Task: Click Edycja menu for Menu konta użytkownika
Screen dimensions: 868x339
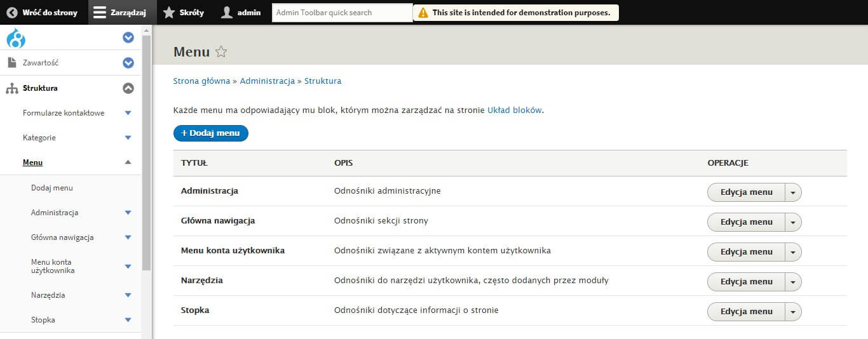Action: click(x=747, y=252)
